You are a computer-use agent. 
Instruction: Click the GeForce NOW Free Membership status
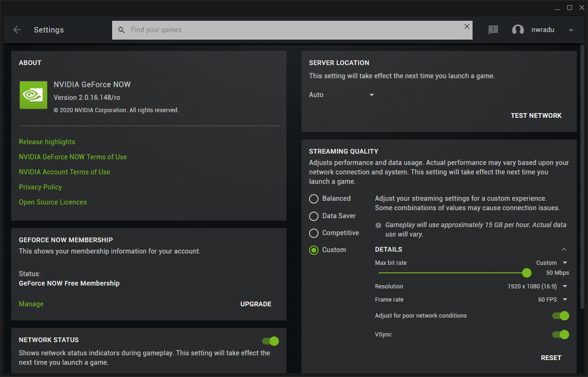(x=69, y=283)
